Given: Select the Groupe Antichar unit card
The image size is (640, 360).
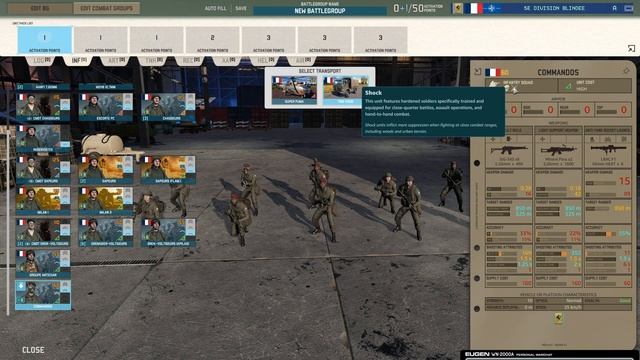Looking at the screenshot, I should (x=43, y=264).
